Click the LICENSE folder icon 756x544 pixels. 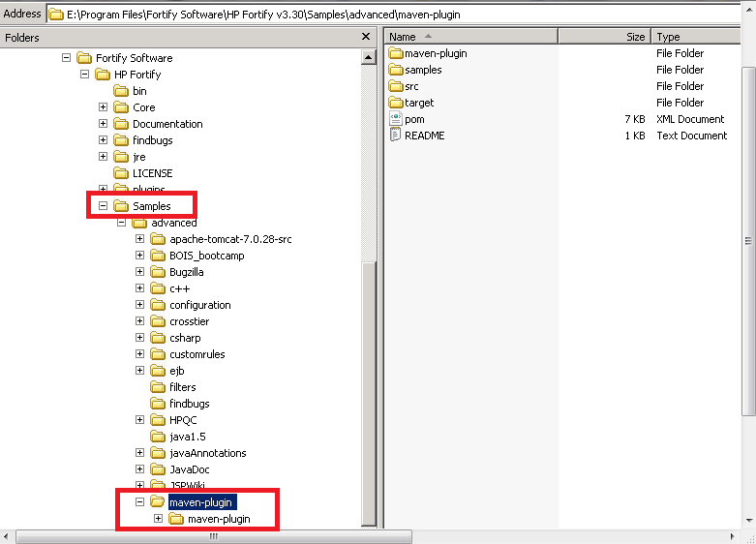click(x=121, y=173)
